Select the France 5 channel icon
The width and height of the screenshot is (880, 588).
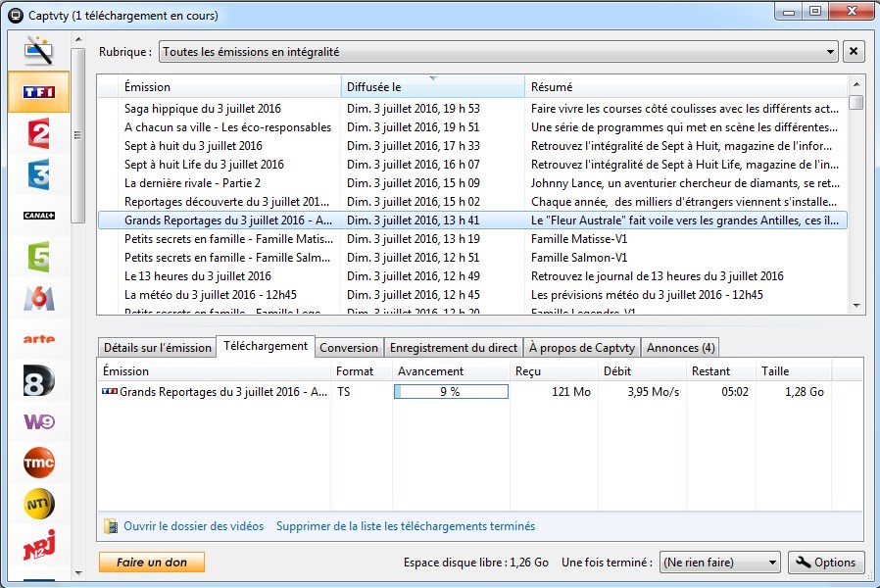39,257
